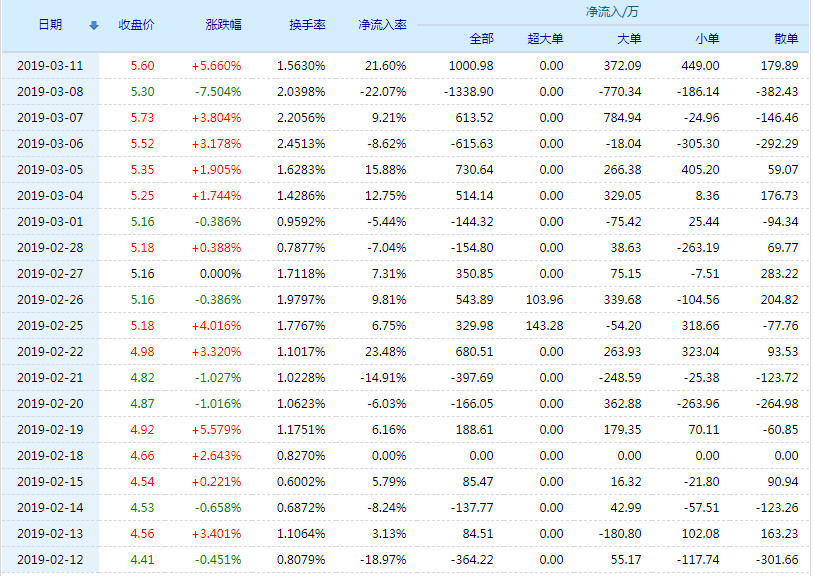The image size is (813, 576).
Task: Click the -7.504% change value
Action: click(218, 92)
